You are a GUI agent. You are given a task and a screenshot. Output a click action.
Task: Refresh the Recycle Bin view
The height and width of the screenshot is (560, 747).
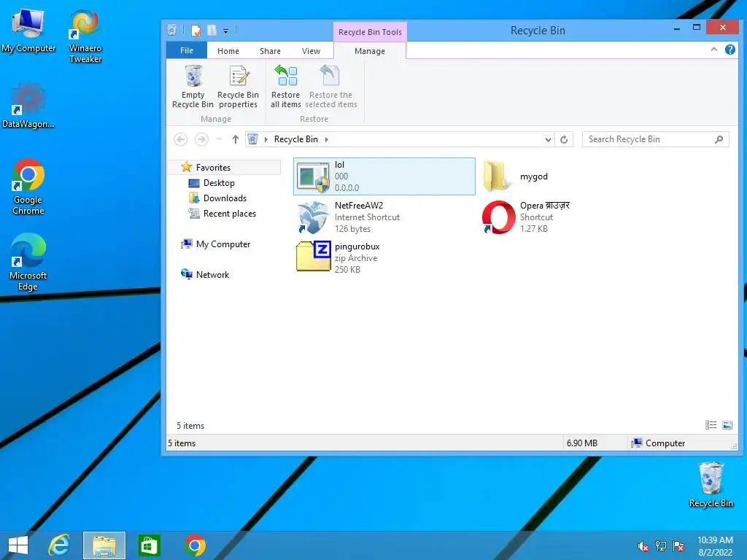pos(564,139)
